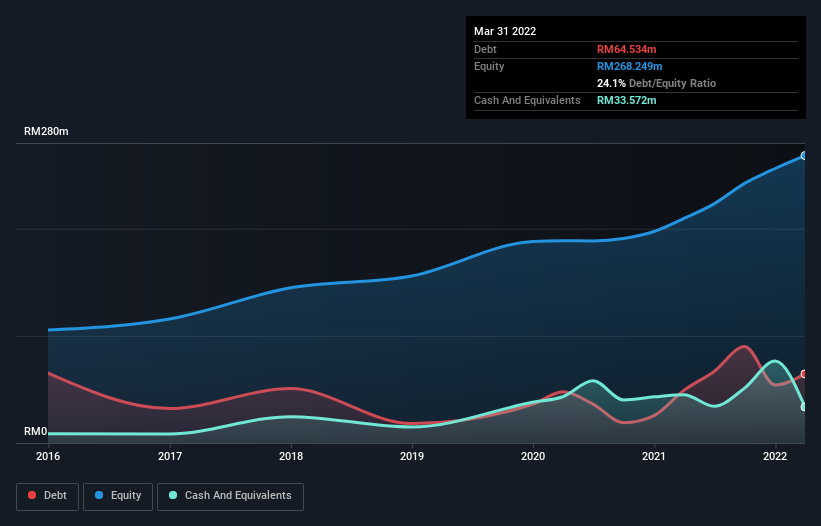The height and width of the screenshot is (526, 821).
Task: Select the 2020 axis label
Action: click(x=533, y=456)
